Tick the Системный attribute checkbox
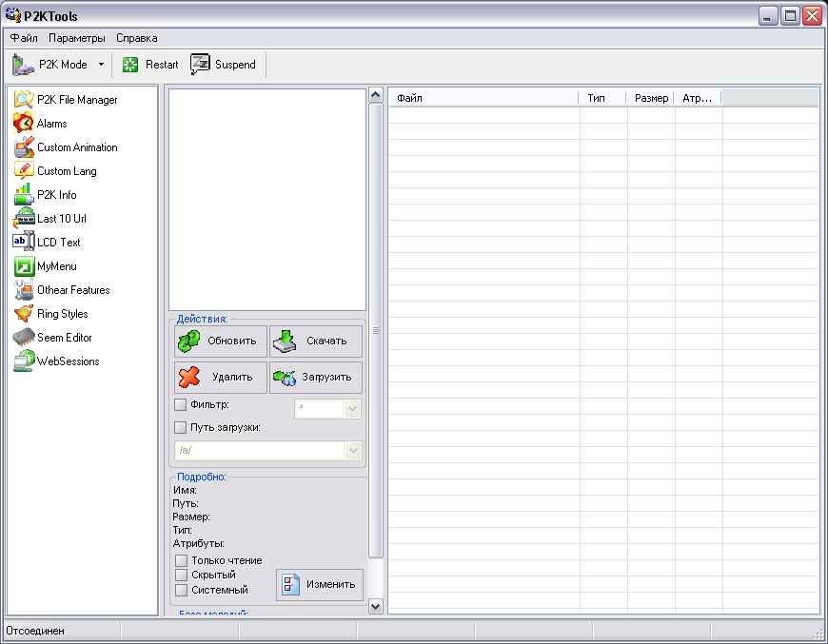 [181, 590]
